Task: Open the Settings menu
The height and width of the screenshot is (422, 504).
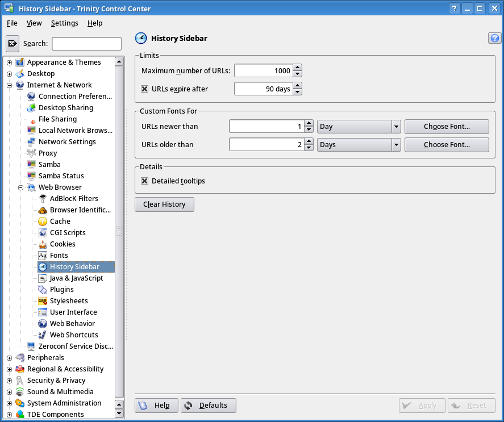Action: (65, 23)
